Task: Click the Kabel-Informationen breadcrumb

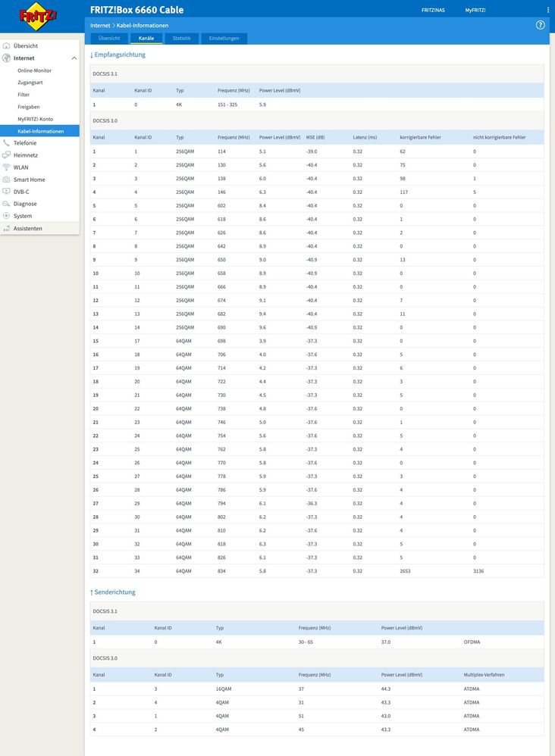Action: tap(143, 26)
